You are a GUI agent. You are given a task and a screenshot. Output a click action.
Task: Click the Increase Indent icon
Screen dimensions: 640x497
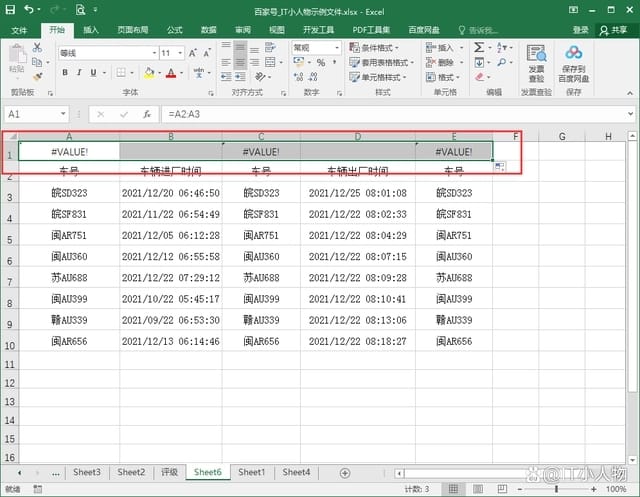click(240, 77)
